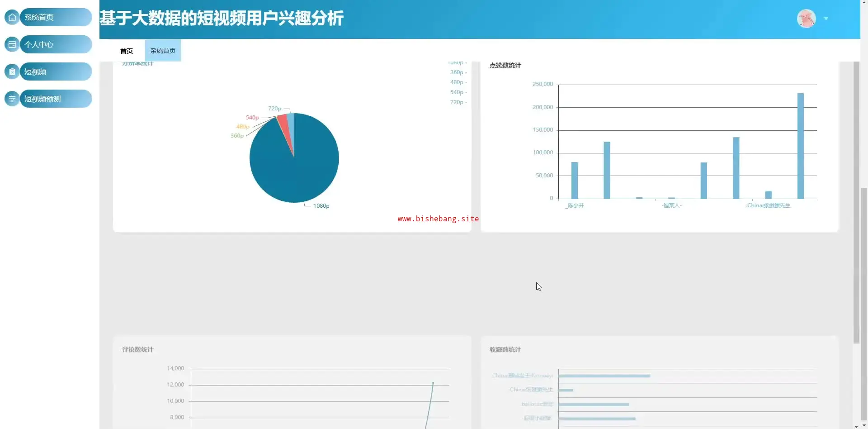Click the card icon beside 个人中心
This screenshot has height=429, width=868.
click(x=12, y=45)
